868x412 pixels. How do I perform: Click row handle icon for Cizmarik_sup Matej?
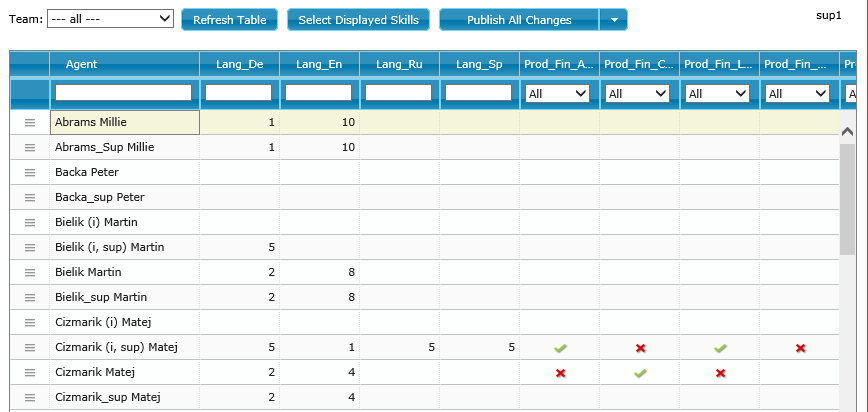[30, 397]
